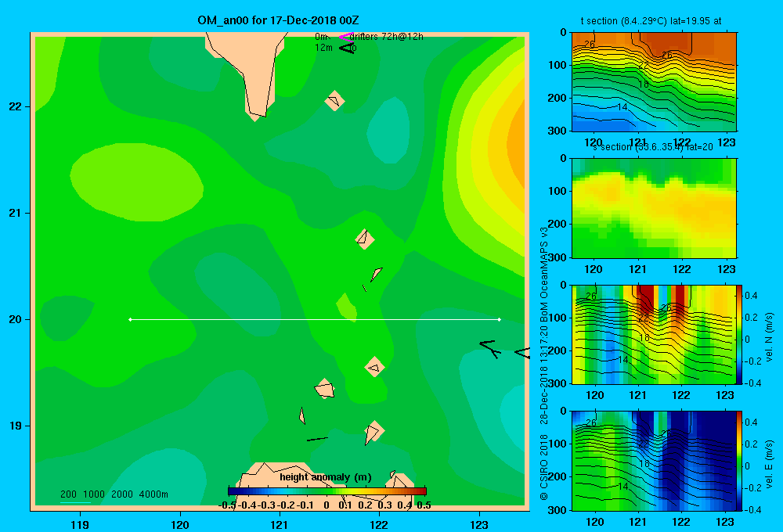783x532 pixels.
Task: Open the salinity section plot
Action: point(654,208)
